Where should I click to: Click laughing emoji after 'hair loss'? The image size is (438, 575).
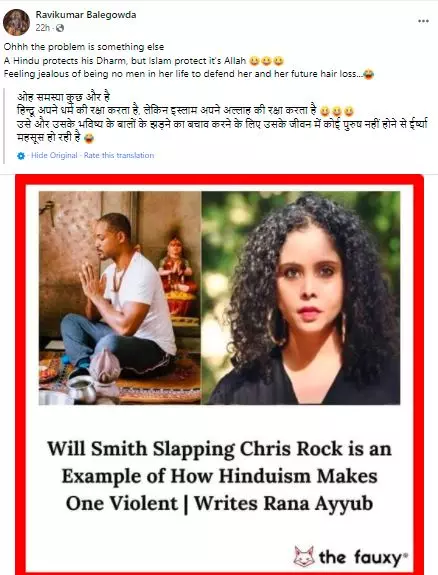coord(368,74)
